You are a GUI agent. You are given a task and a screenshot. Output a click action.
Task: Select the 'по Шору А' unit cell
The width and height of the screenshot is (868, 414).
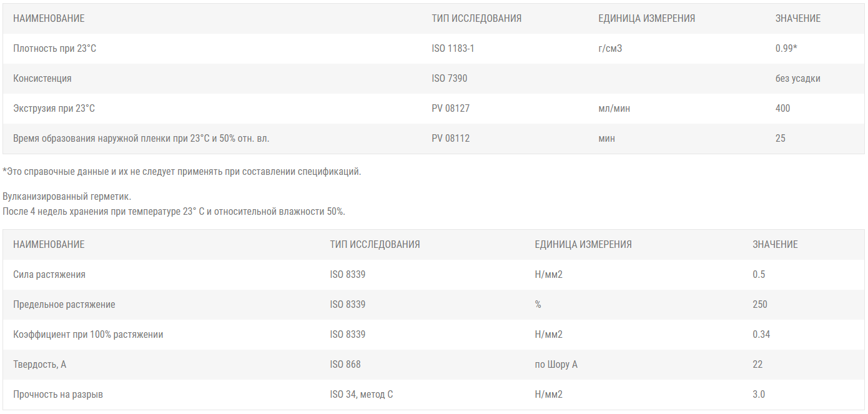[556, 365]
